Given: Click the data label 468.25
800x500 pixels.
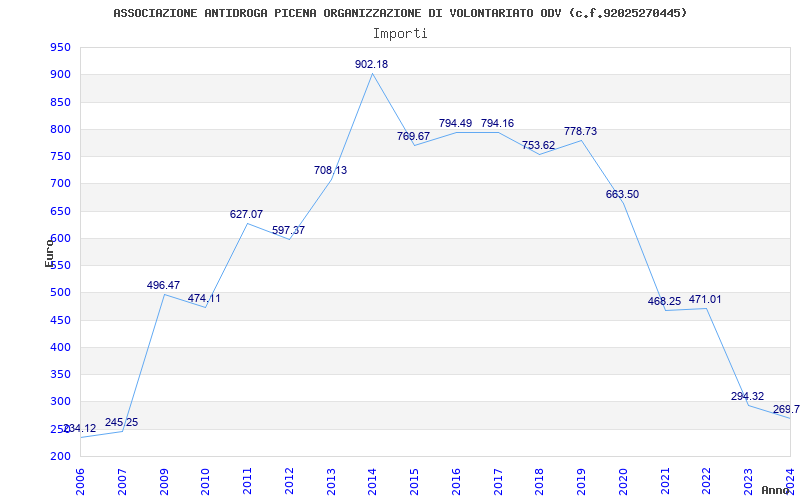Looking at the screenshot, I should (664, 302).
